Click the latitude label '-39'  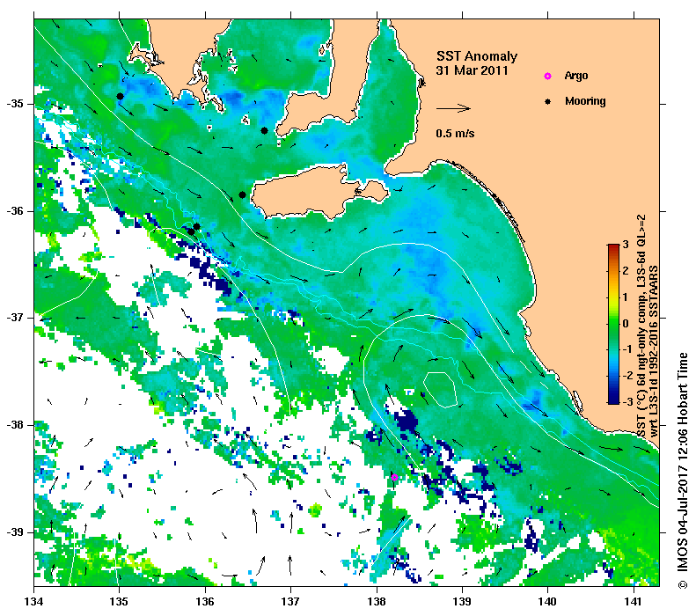15,532
